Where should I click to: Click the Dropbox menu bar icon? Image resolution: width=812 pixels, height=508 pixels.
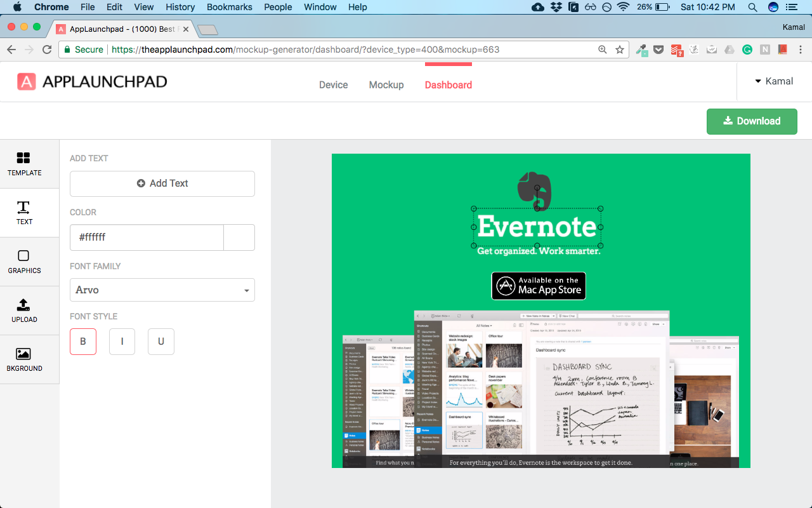(x=556, y=7)
